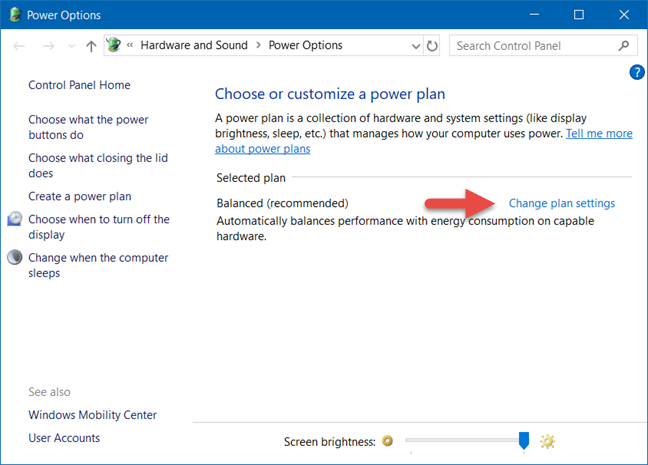Viewport: 648px width, 465px height.
Task: Click the dim brightness icon
Action: point(387,441)
